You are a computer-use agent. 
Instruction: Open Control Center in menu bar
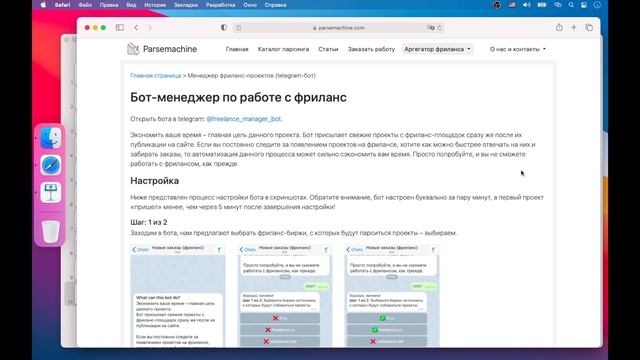[x=584, y=5]
